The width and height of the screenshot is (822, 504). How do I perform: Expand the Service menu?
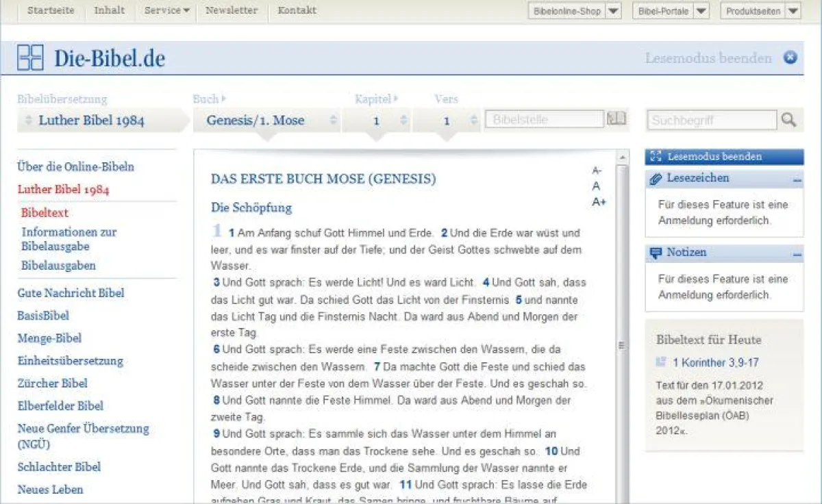[166, 10]
